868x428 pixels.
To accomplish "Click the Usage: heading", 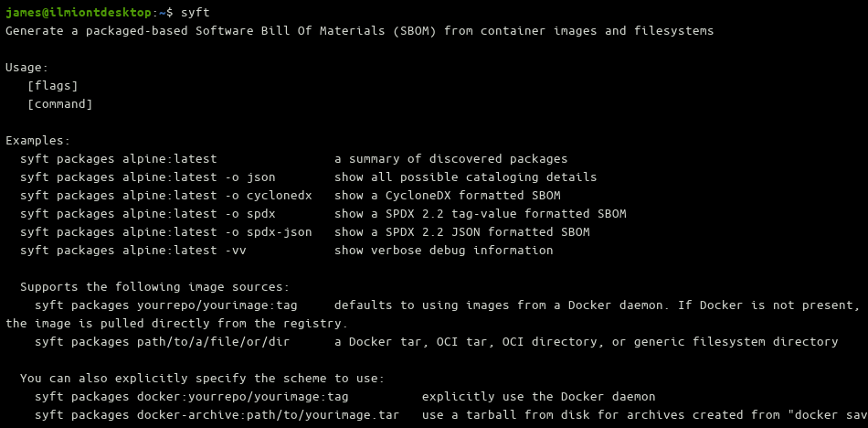I will point(26,67).
